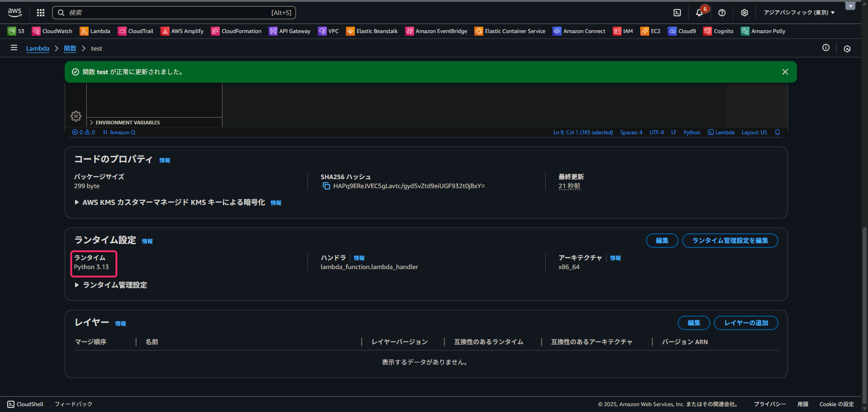Click the AWS console search field

tap(174, 13)
